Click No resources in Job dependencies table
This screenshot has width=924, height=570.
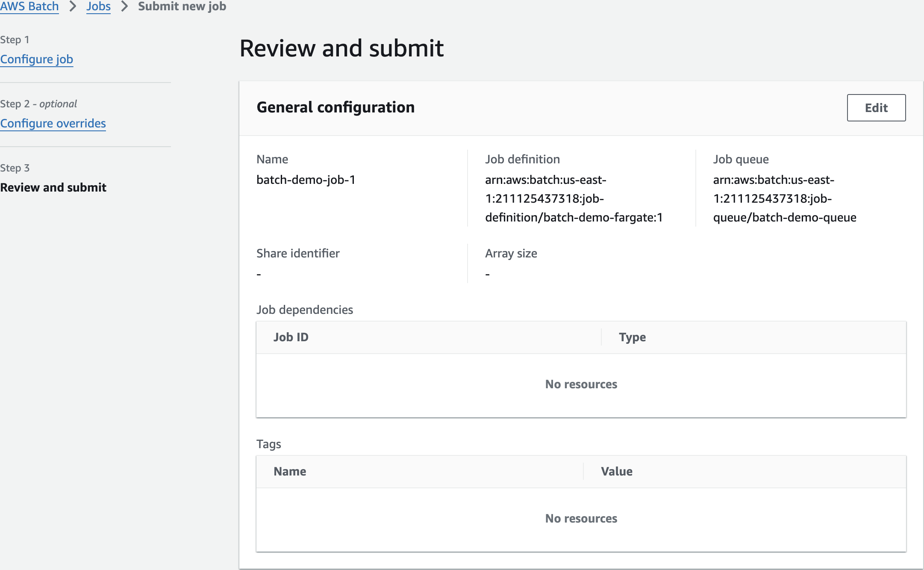581,384
